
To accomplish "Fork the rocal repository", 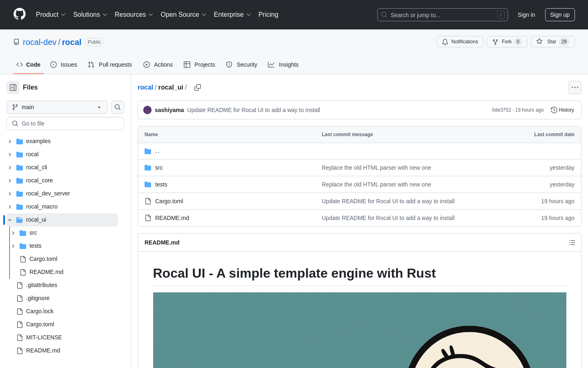I will coord(507,42).
